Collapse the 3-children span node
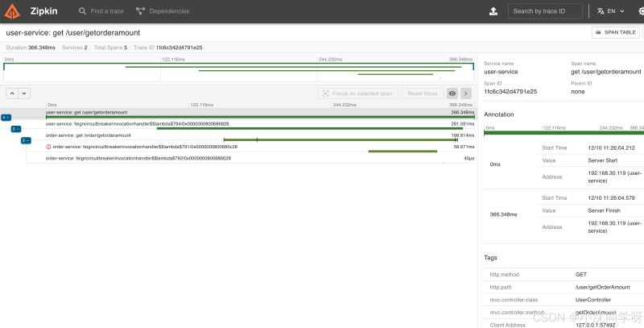 (x=15, y=129)
